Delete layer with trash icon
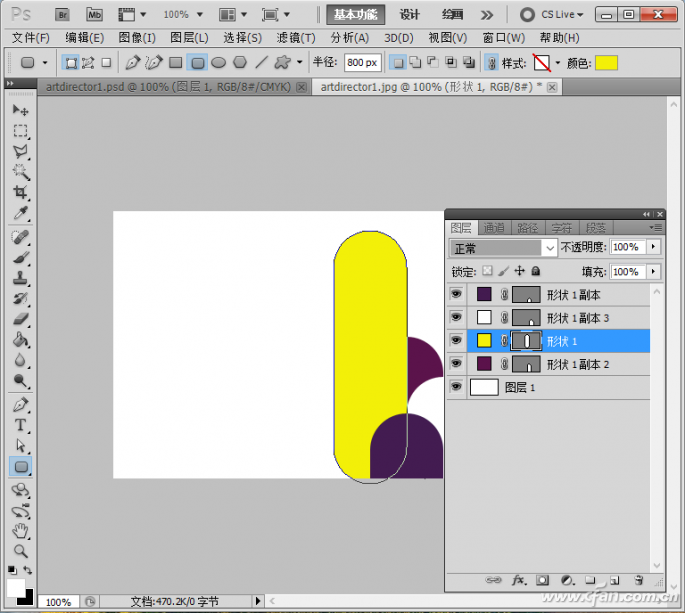685x613 pixels. (639, 580)
